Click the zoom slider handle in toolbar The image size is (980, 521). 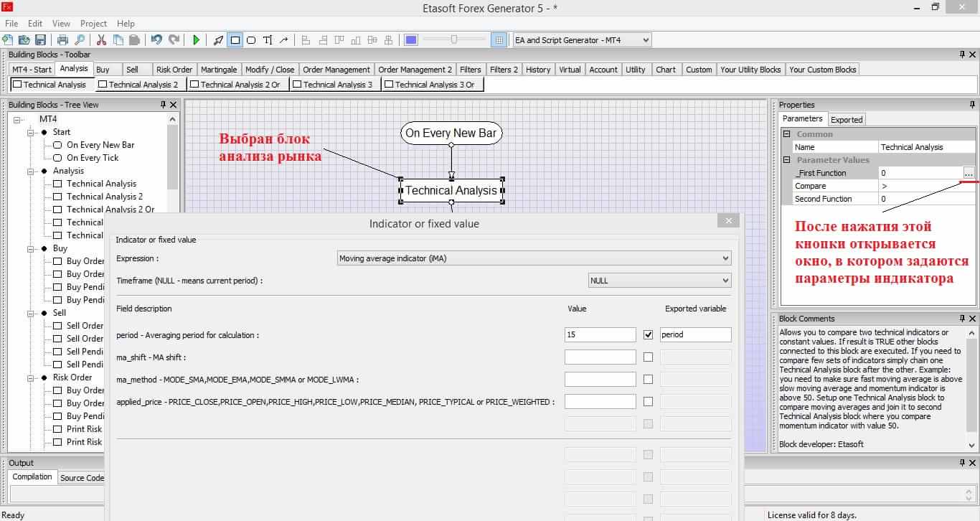pos(454,40)
